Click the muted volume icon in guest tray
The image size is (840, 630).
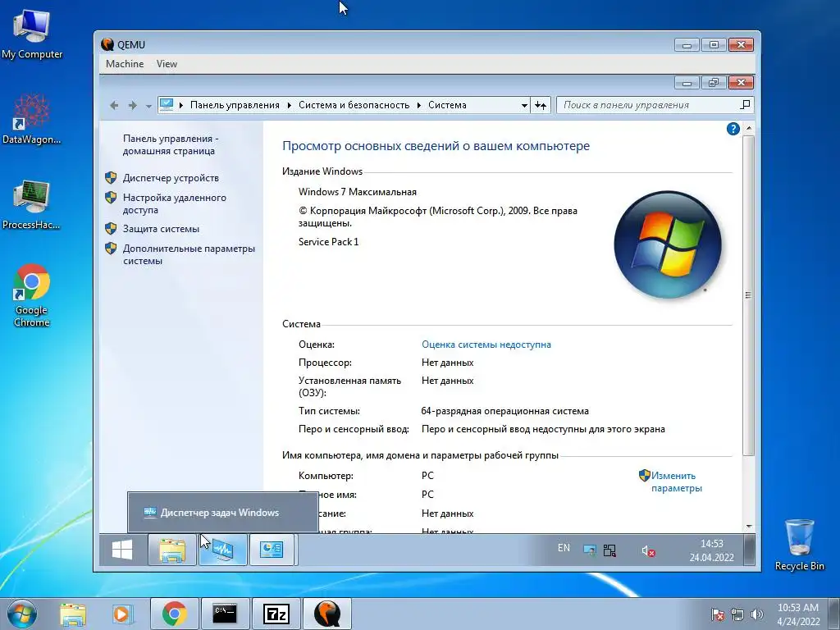[x=648, y=550]
